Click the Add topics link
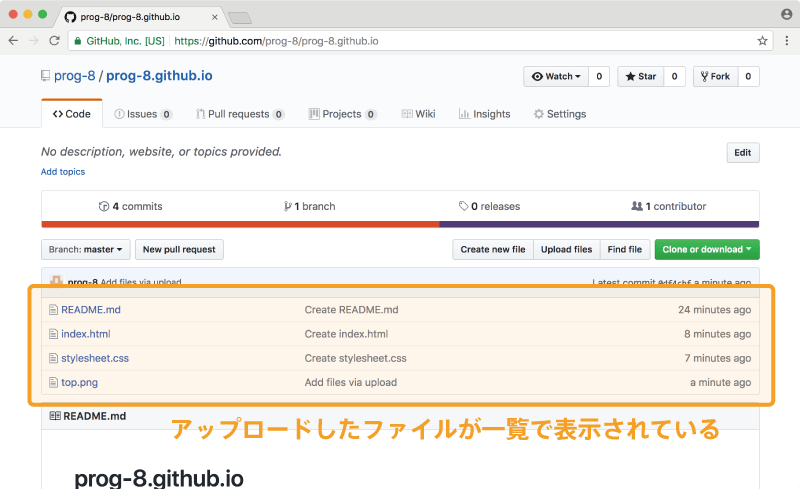The width and height of the screenshot is (800, 489). 63,172
